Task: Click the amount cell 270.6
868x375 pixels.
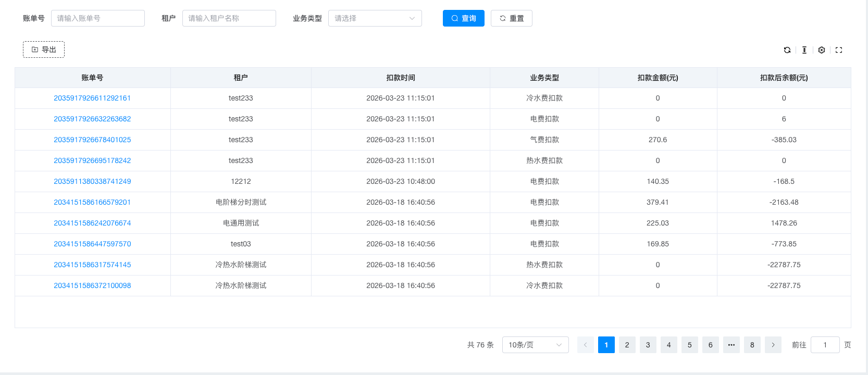Action: pyautogui.click(x=658, y=140)
